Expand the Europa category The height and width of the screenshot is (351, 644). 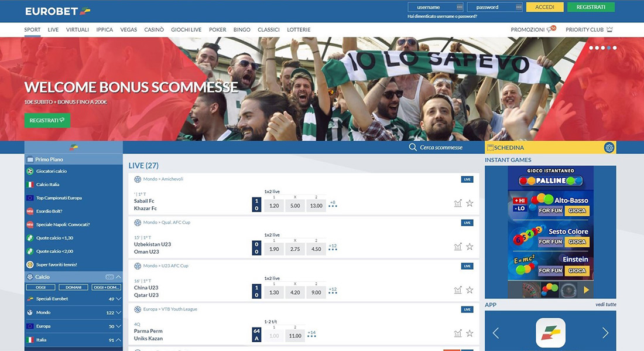coord(118,326)
